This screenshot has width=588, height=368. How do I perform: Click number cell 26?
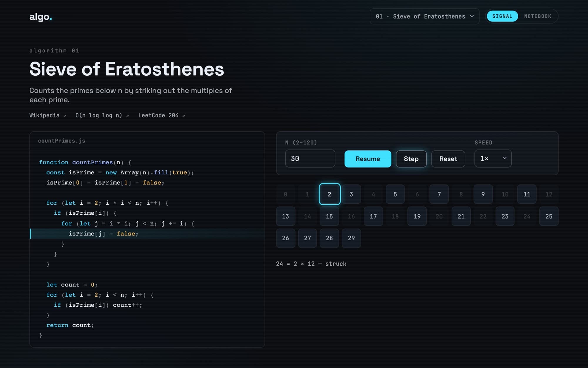285,238
